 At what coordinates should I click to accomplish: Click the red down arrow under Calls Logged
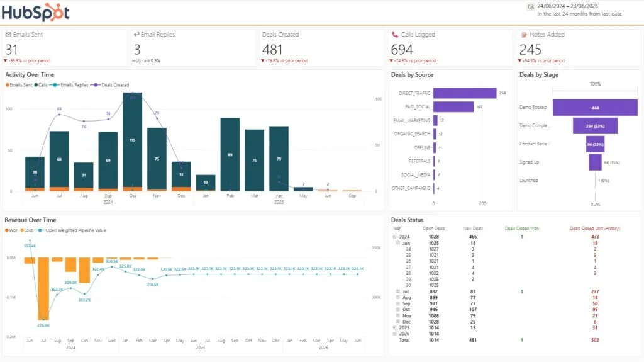(391, 61)
